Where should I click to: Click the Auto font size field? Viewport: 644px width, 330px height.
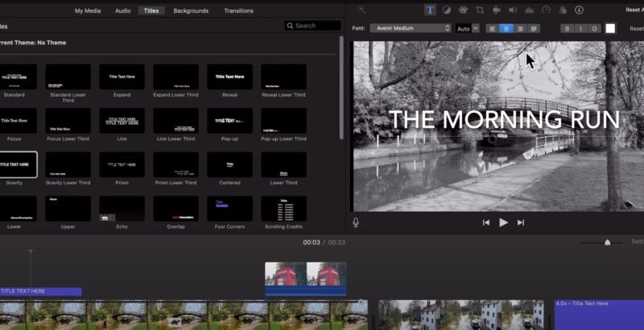(x=464, y=28)
